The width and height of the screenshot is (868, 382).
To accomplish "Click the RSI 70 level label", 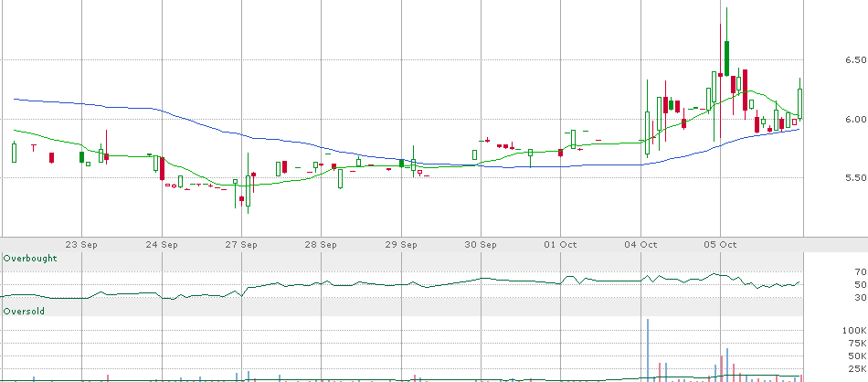I will [x=861, y=271].
